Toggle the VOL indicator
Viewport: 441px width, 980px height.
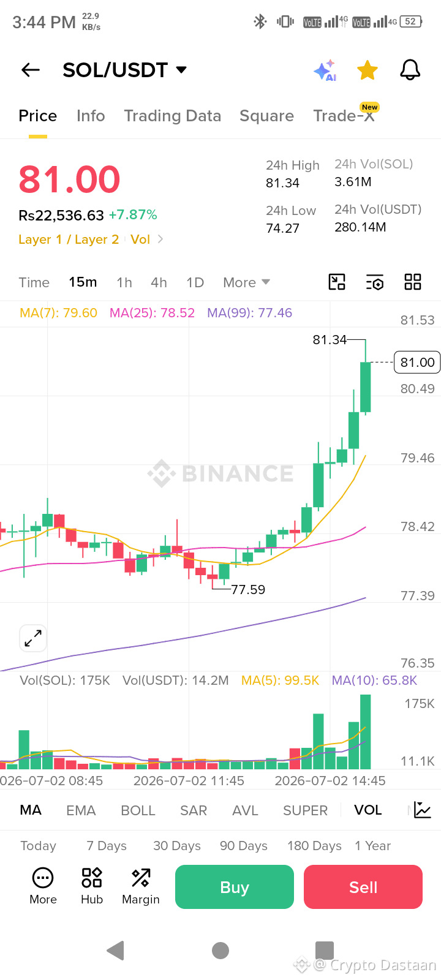pos(368,810)
